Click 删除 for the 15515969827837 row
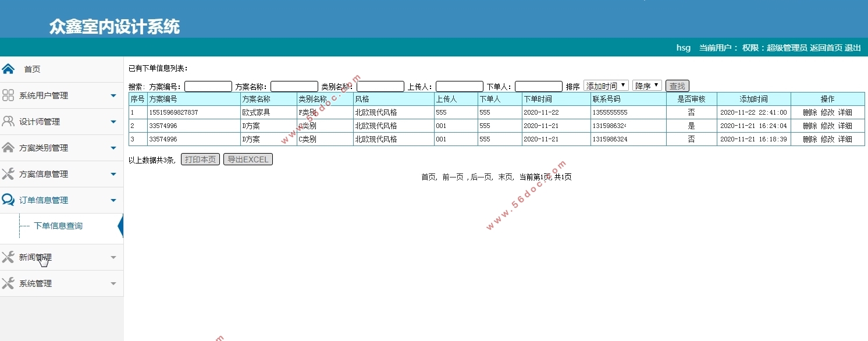 tap(810, 112)
